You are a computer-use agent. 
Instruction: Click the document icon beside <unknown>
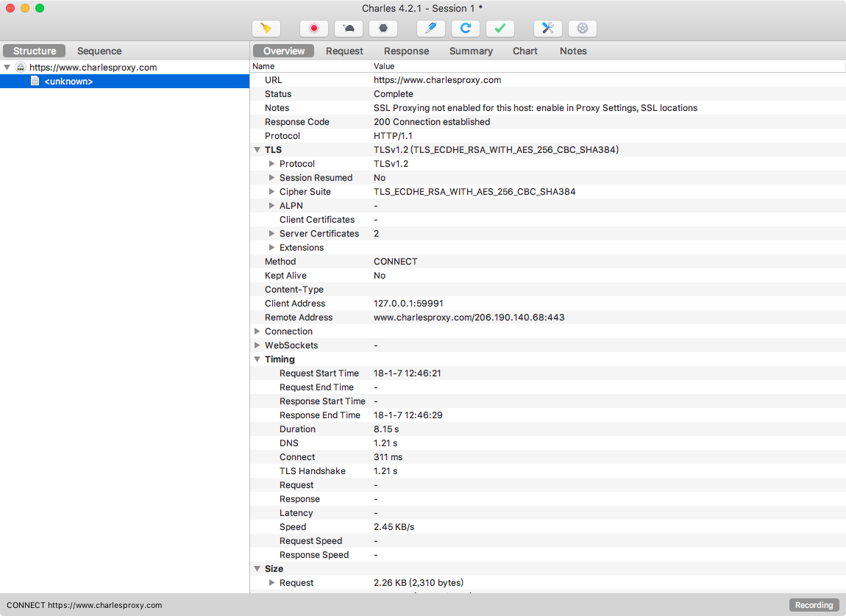(x=35, y=82)
